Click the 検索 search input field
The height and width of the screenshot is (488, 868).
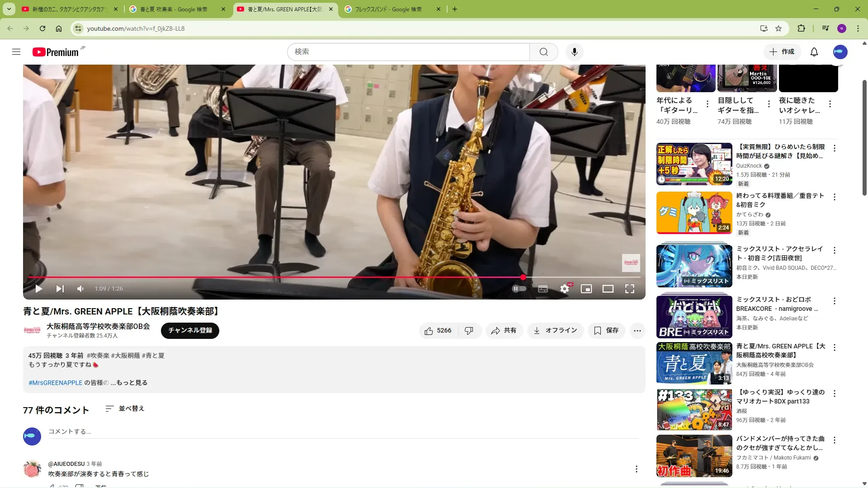click(x=408, y=52)
